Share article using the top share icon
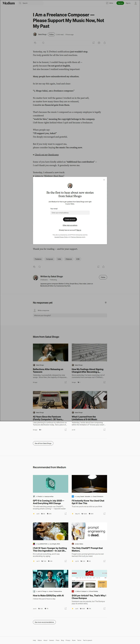The height and width of the screenshot is (644, 140). tap(105, 43)
